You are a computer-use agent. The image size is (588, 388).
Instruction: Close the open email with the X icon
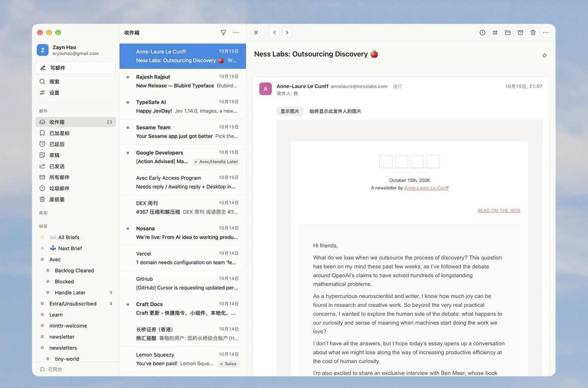tap(256, 33)
